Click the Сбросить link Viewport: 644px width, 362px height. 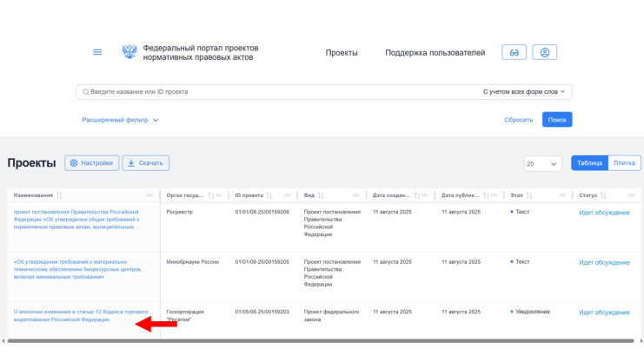(x=519, y=120)
